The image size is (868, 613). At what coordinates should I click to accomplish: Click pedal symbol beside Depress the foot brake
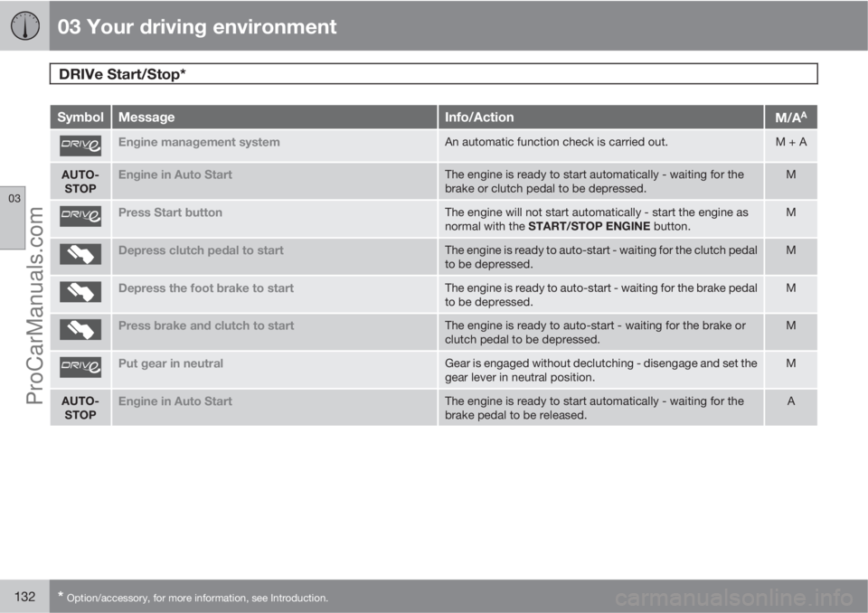(80, 292)
